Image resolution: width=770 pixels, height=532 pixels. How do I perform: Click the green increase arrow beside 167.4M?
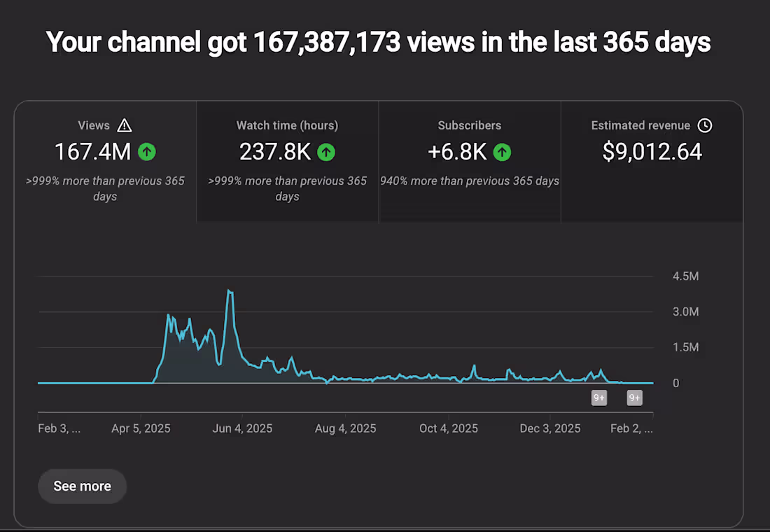coord(147,151)
